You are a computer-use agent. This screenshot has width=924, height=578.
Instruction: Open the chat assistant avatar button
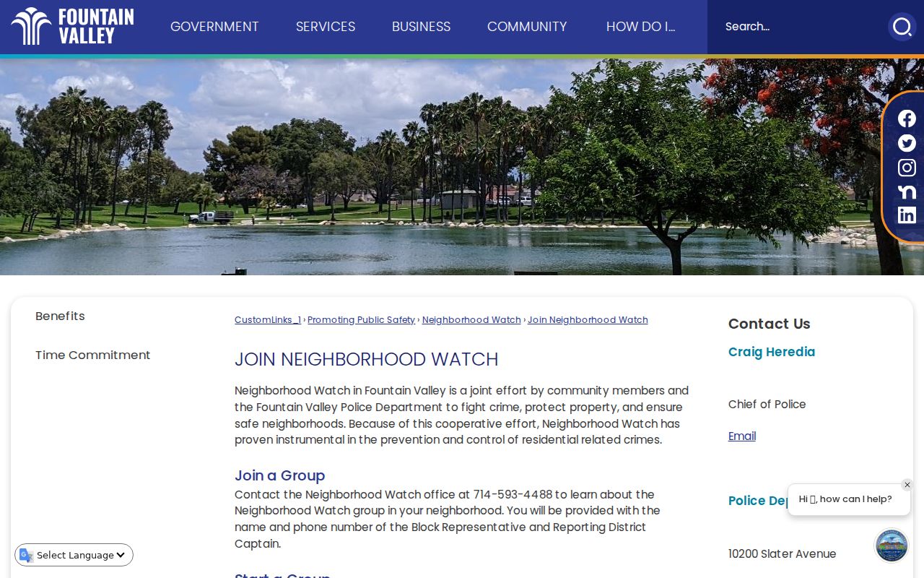point(892,545)
